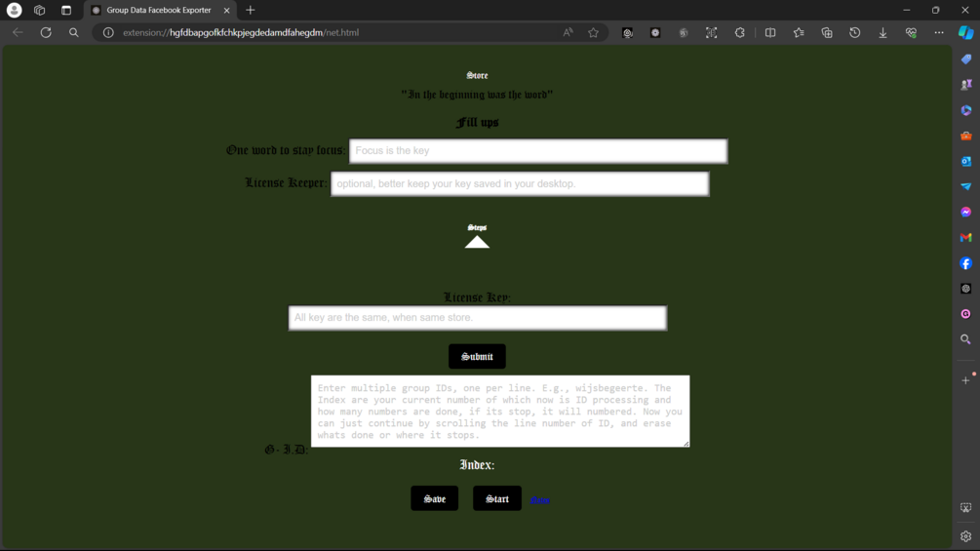This screenshot has height=551, width=980.
Task: Open Facebook in the sidebar
Action: 965,263
